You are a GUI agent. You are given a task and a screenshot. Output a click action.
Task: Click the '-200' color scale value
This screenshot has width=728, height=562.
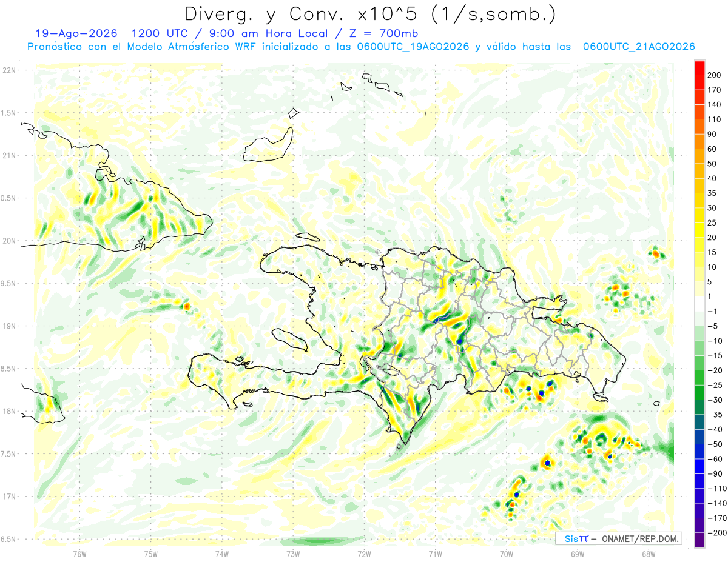[x=716, y=533]
